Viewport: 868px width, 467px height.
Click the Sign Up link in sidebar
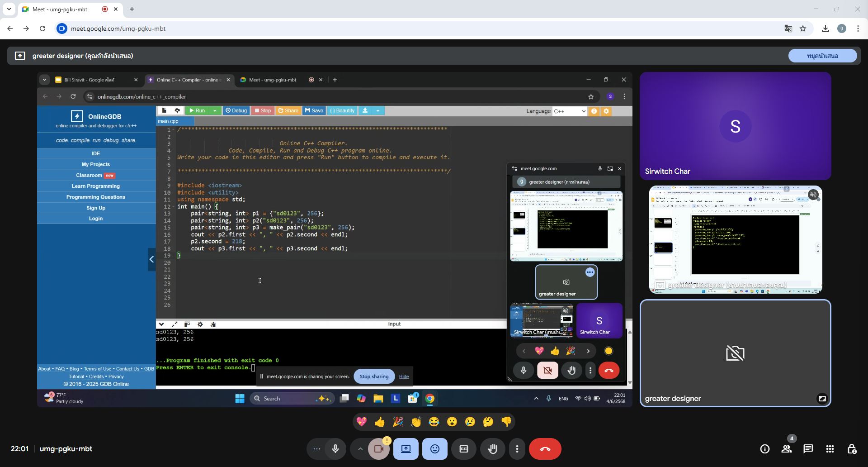tap(96, 208)
